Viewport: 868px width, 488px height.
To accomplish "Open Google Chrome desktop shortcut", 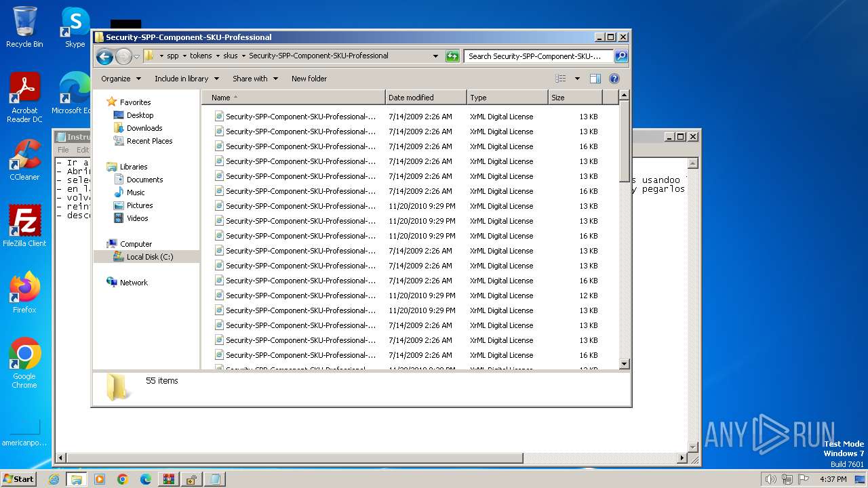I will pos(24,363).
